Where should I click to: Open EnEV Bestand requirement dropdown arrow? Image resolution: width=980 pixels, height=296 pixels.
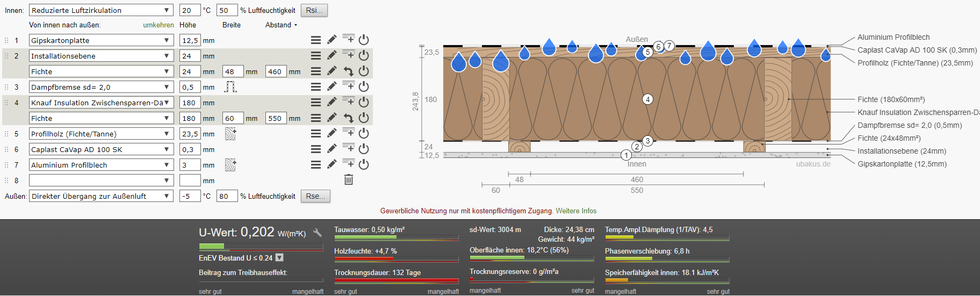click(x=279, y=258)
